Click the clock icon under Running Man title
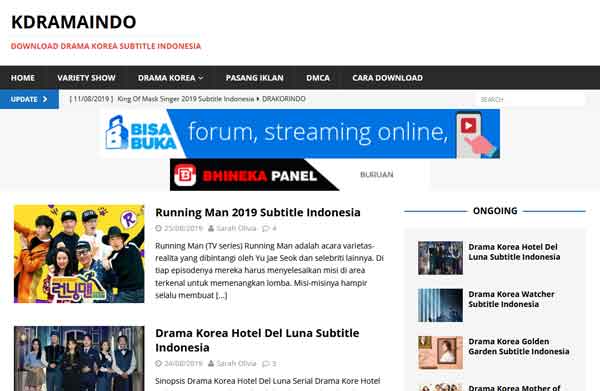Screen dimensions: 600x391 click(159, 228)
